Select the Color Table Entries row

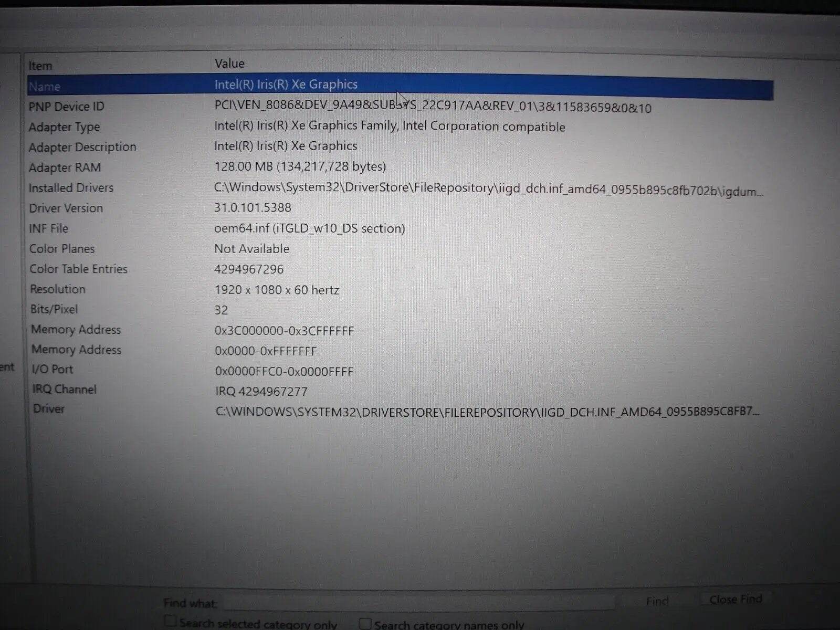(x=79, y=269)
